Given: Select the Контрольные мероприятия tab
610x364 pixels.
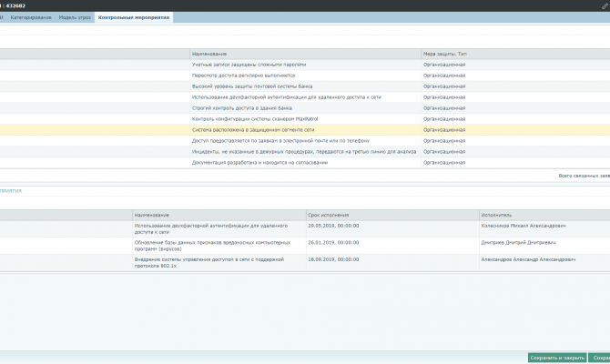Looking at the screenshot, I should [x=134, y=17].
